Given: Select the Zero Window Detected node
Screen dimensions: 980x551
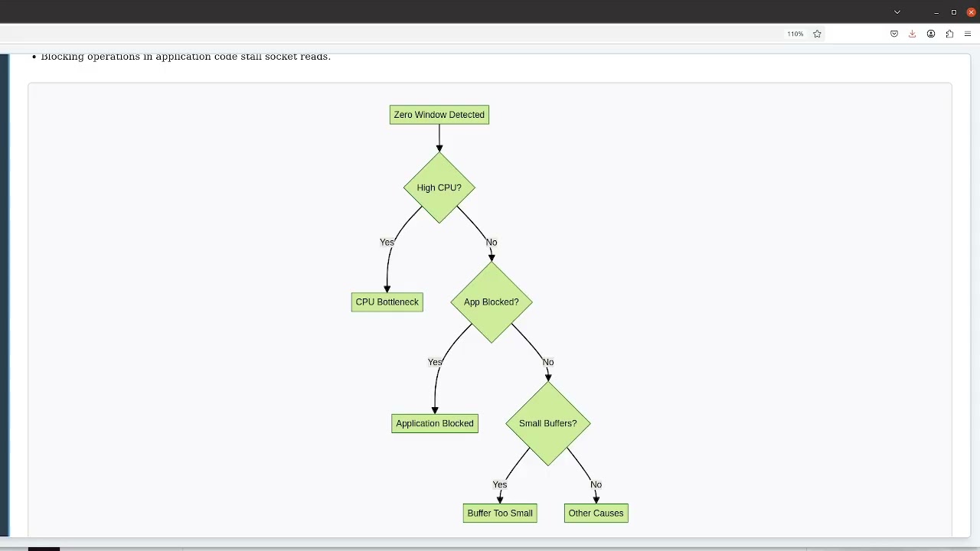Looking at the screenshot, I should pos(439,115).
